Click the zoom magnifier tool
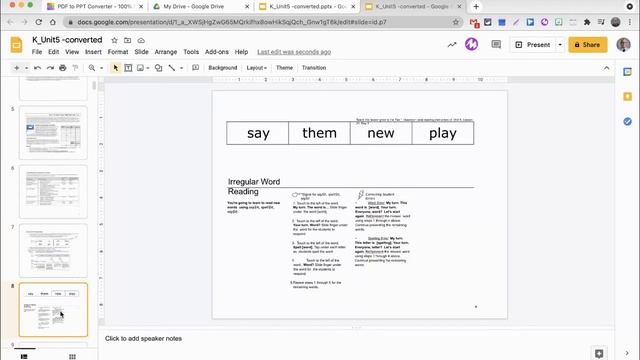 92,68
